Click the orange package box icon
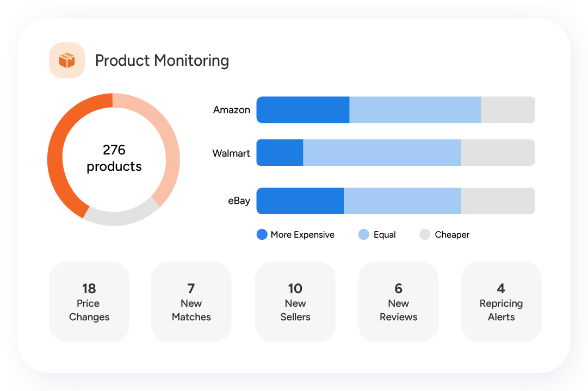The width and height of the screenshot is (588, 391). (x=67, y=60)
